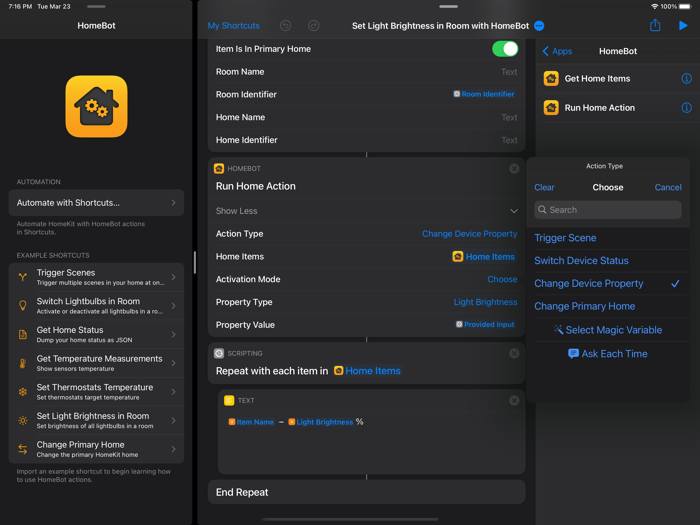700x525 pixels.
Task: Tap the Room Identifier variable token
Action: click(x=484, y=94)
